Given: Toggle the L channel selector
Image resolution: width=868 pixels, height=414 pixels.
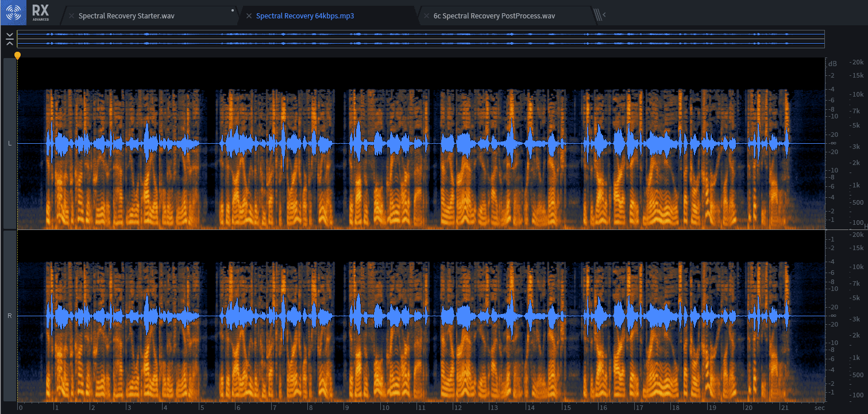Looking at the screenshot, I should [10, 143].
